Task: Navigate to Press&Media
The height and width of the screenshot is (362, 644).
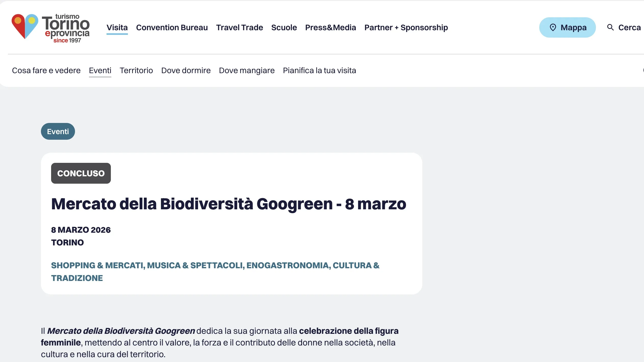Action: point(331,27)
